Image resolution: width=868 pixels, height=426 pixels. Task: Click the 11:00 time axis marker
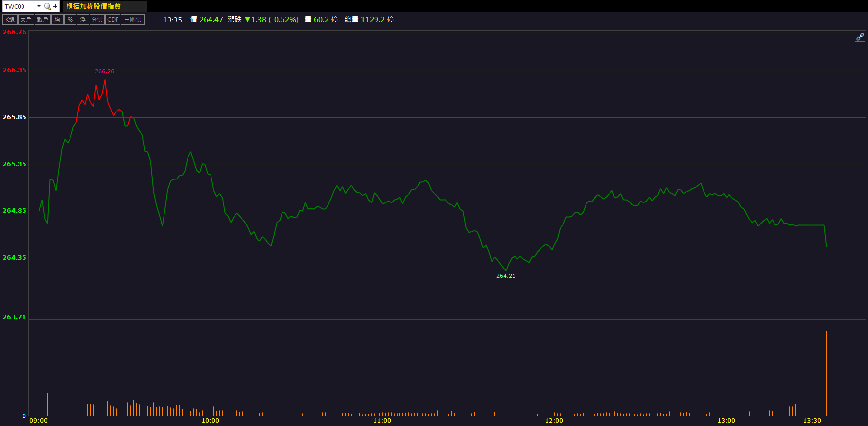pyautogui.click(x=382, y=421)
